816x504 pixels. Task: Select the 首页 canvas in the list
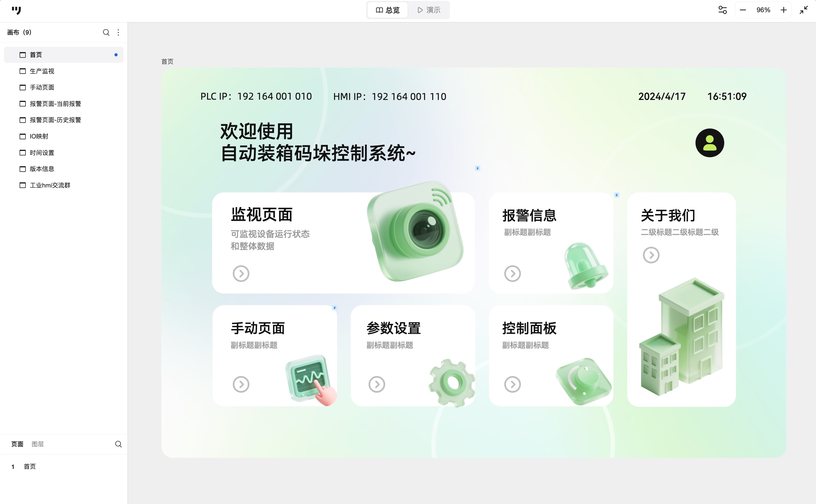(x=64, y=55)
